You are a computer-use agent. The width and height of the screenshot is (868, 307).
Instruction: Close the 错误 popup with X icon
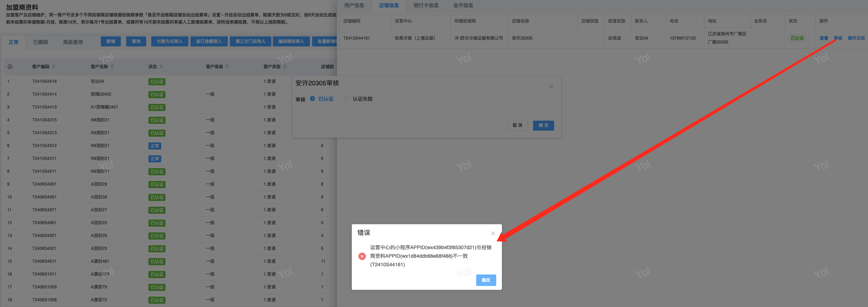coord(493,233)
